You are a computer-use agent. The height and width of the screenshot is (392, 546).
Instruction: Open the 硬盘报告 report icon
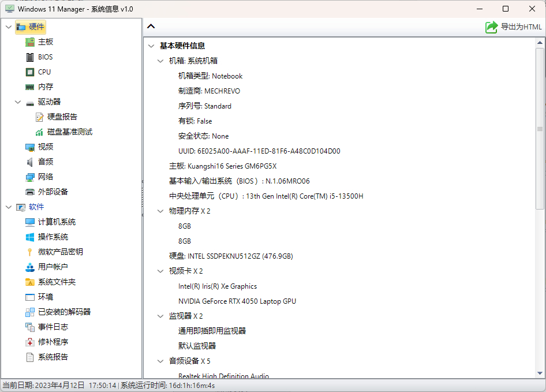pyautogui.click(x=39, y=117)
